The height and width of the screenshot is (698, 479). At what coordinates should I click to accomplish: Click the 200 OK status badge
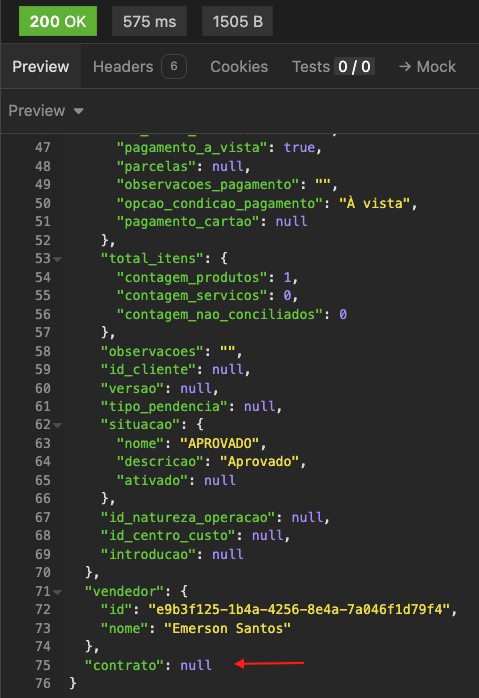(x=58, y=21)
